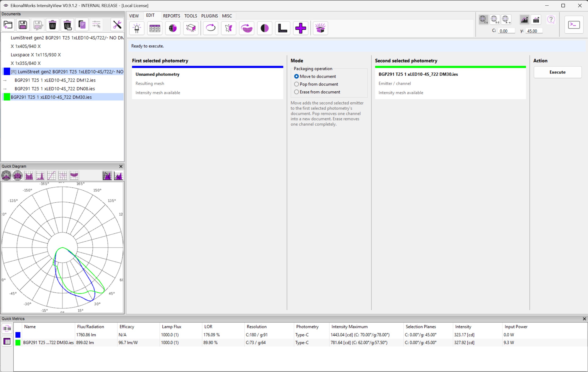Close the Quick Metrics panel
Screen dimensions: 588x372
click(584, 319)
